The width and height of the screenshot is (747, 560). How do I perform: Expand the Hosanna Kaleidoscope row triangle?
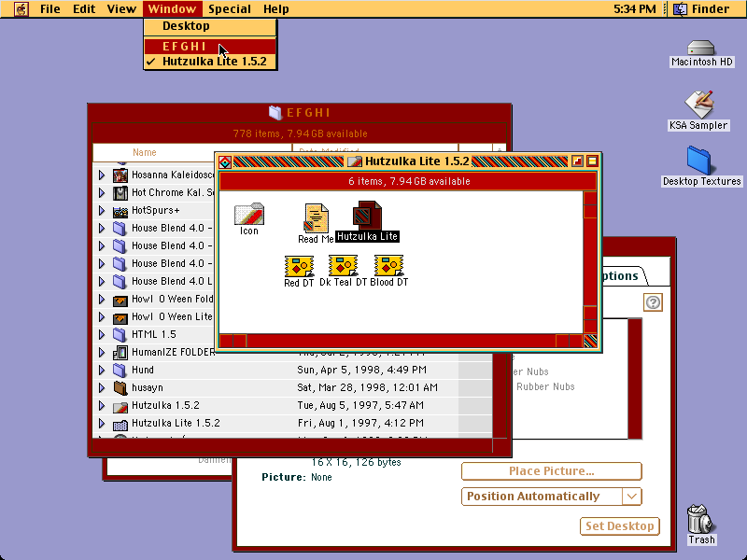coord(102,175)
